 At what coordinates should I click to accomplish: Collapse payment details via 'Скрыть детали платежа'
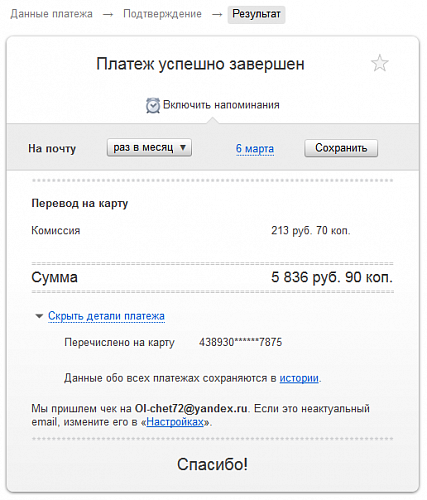click(x=106, y=316)
